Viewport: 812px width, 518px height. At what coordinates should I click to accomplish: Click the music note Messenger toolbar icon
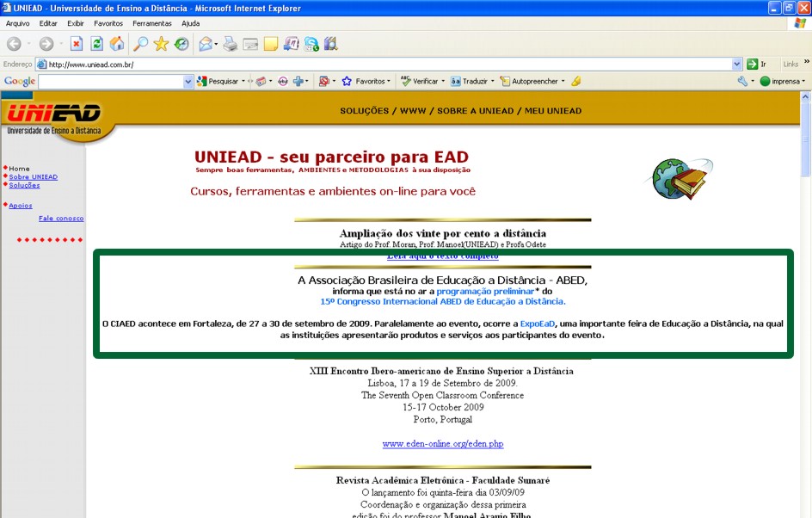291,44
